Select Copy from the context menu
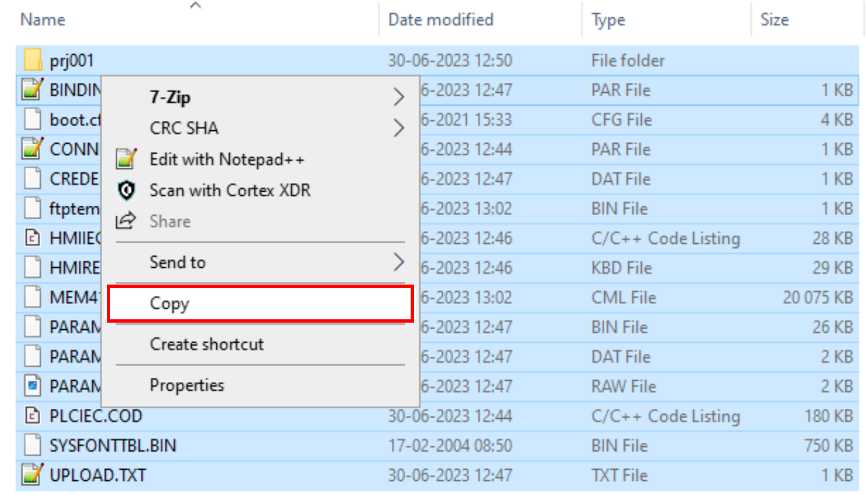The image size is (868, 495). (x=170, y=304)
